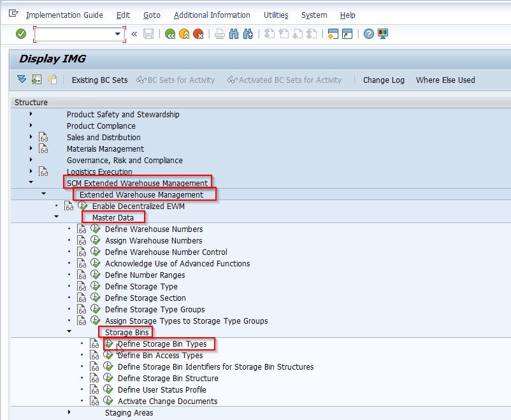Click the Previous Page icon
The height and width of the screenshot is (420, 511).
click(284, 34)
